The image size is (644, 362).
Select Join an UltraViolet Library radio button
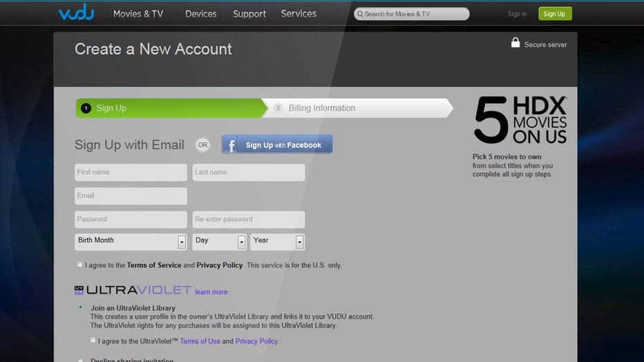pyautogui.click(x=80, y=307)
